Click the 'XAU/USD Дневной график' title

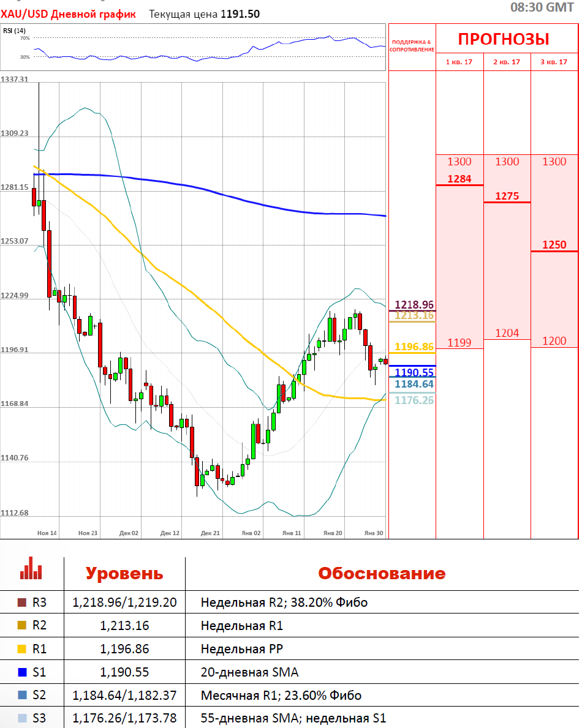click(69, 14)
